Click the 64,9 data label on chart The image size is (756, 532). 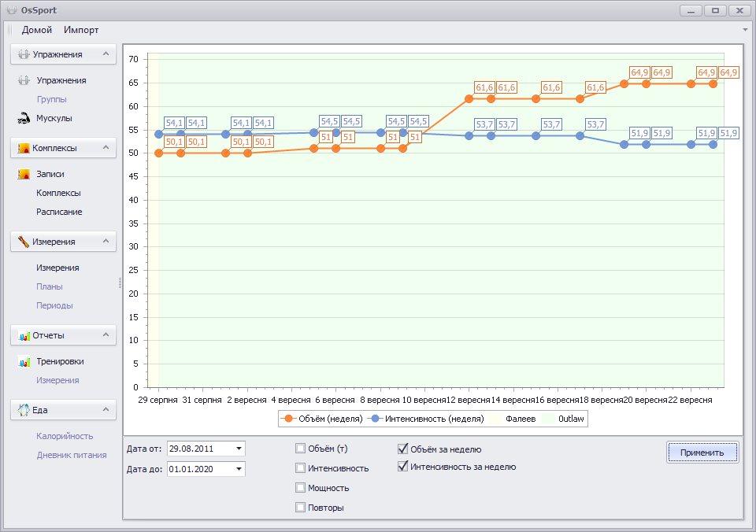click(639, 73)
